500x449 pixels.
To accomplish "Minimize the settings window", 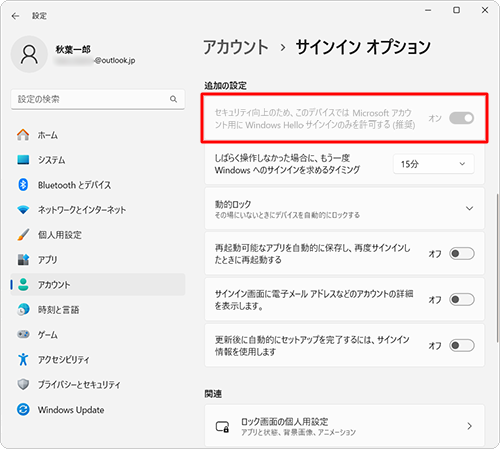I will click(428, 10).
